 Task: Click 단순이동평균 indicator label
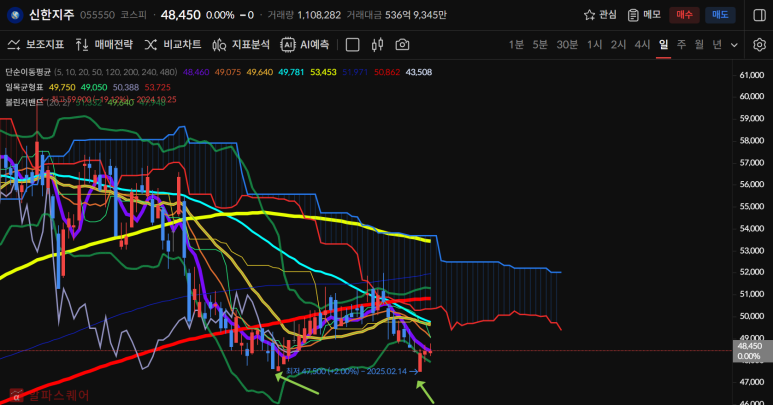[x=28, y=72]
